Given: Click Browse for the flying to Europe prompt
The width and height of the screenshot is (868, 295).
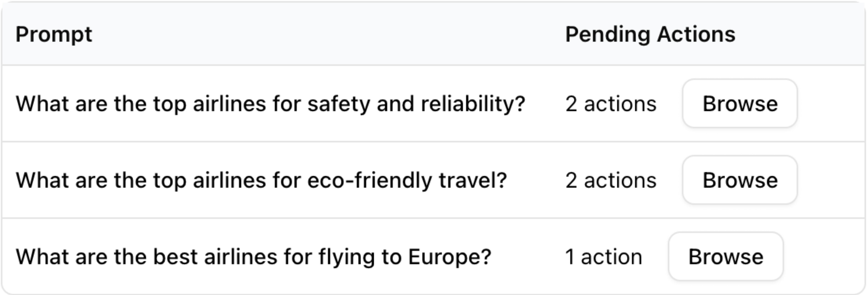Looking at the screenshot, I should (x=725, y=256).
